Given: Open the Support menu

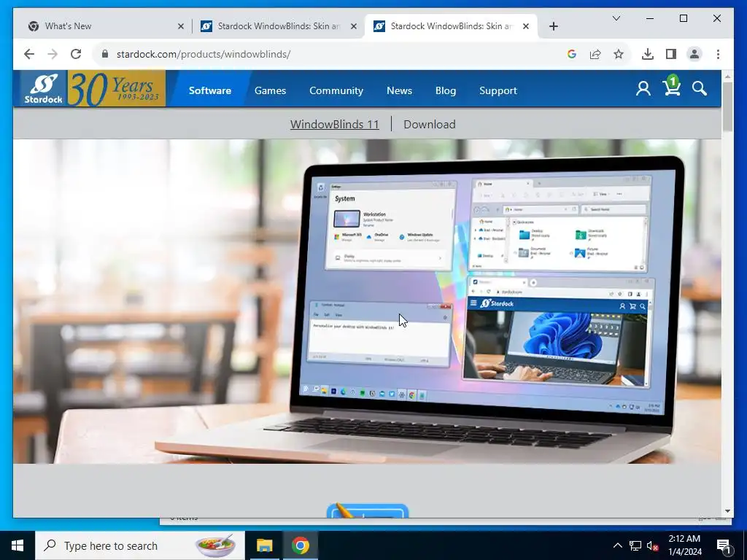Looking at the screenshot, I should pyautogui.click(x=498, y=90).
